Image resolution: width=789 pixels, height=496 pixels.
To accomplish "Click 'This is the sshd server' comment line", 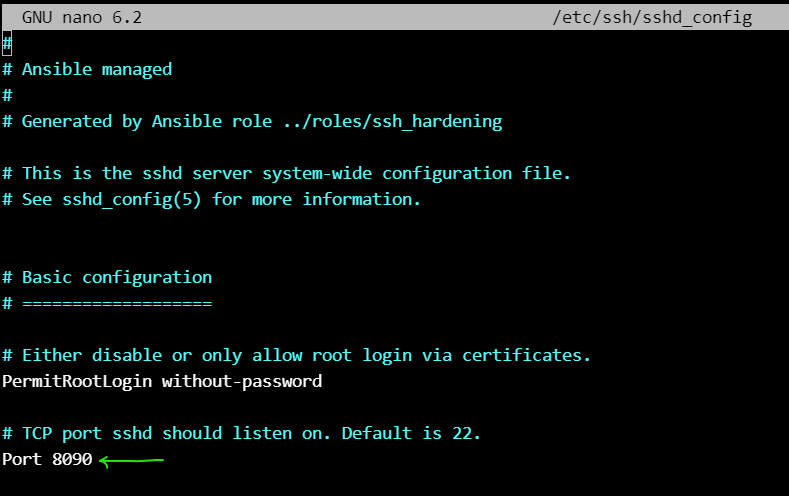I will pyautogui.click(x=286, y=174).
